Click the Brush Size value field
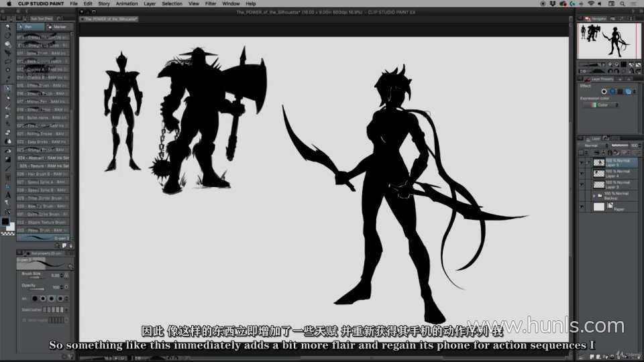 (55, 275)
